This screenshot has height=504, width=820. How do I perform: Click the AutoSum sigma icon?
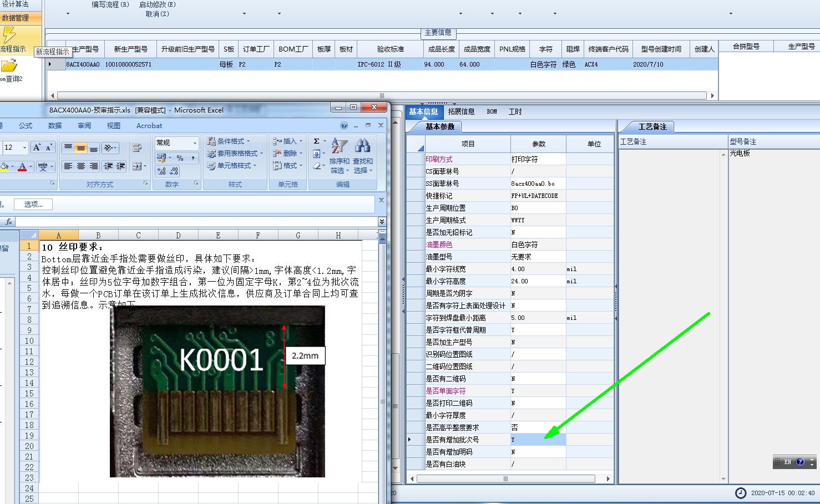coord(316,141)
